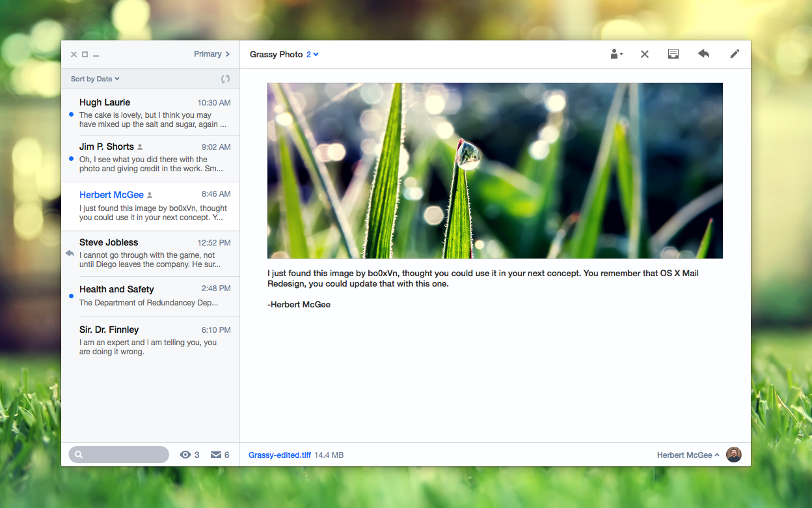This screenshot has width=812, height=508.
Task: Toggle unread dot on Jim P. Shorts email
Action: (x=71, y=159)
